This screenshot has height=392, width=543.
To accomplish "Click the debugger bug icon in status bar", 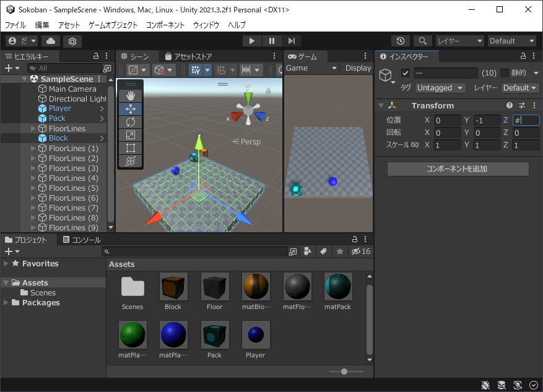I will (x=485, y=385).
